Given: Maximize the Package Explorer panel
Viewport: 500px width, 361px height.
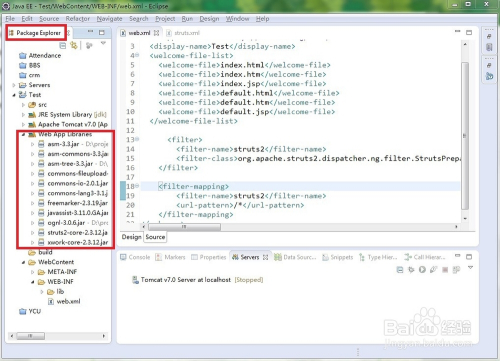Looking at the screenshot, I should 102,32.
